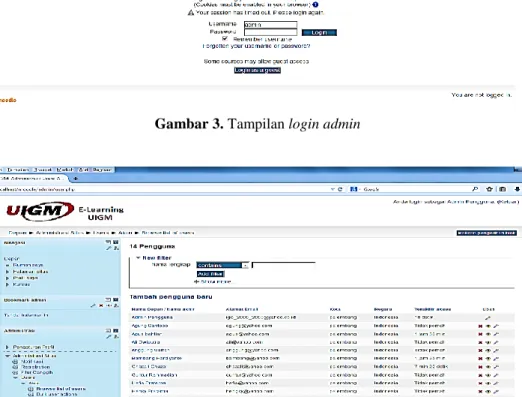Expand the Kursus tree item
Image resolution: width=522 pixels, height=397 pixels.
point(7,284)
